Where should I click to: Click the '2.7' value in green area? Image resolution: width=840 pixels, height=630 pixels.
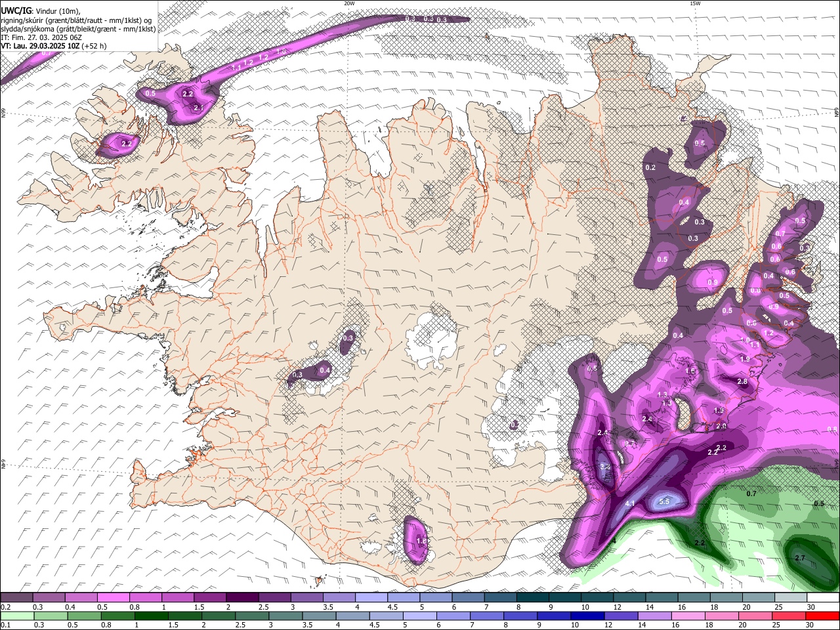(x=800, y=558)
